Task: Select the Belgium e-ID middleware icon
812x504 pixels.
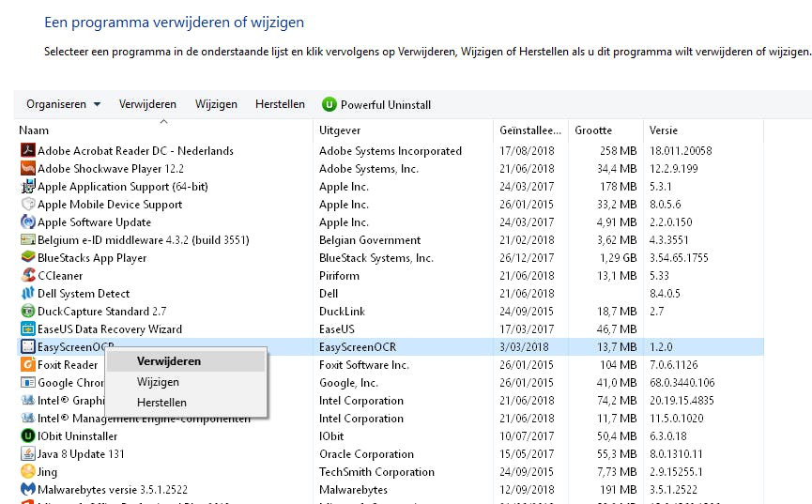Action: [27, 240]
